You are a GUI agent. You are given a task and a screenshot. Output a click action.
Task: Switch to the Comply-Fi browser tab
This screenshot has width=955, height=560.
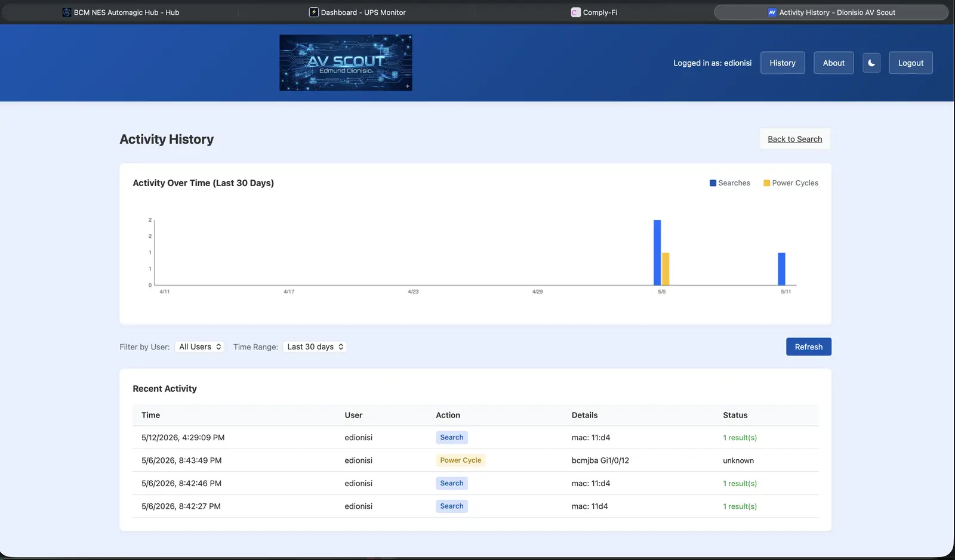[x=594, y=12]
